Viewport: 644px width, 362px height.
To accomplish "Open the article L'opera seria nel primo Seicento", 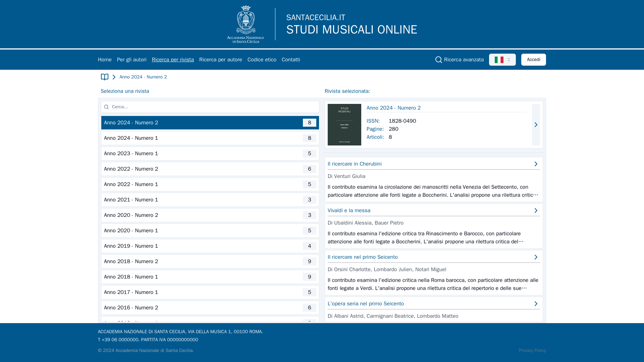I will [x=366, y=304].
